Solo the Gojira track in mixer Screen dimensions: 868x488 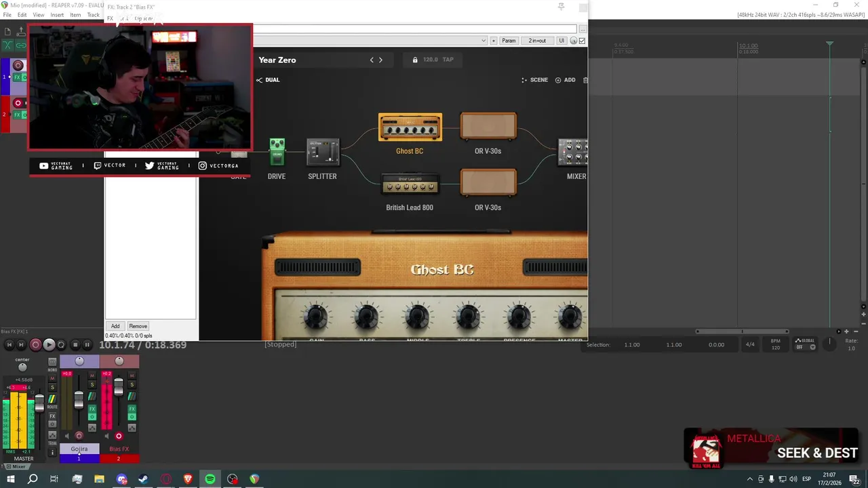(x=92, y=384)
